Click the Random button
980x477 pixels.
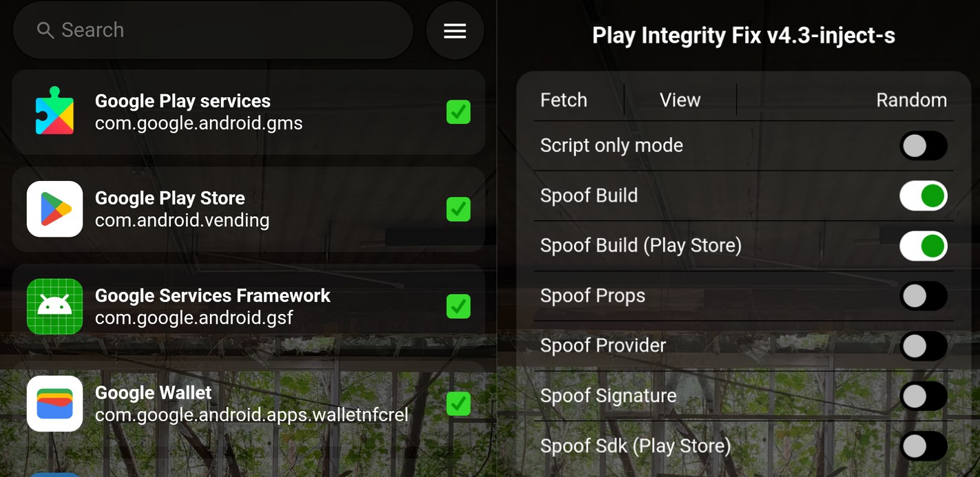pyautogui.click(x=910, y=100)
